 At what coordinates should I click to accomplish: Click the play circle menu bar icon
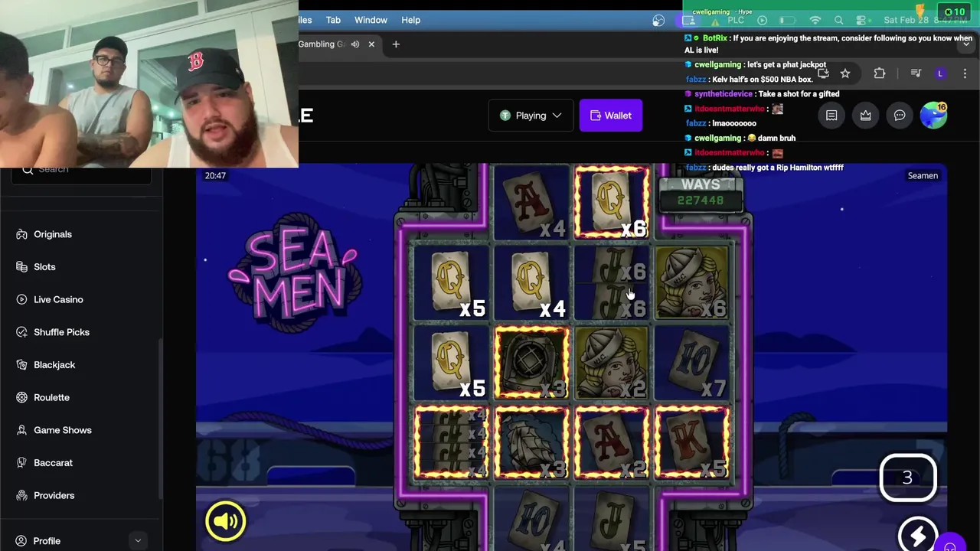[x=762, y=21]
